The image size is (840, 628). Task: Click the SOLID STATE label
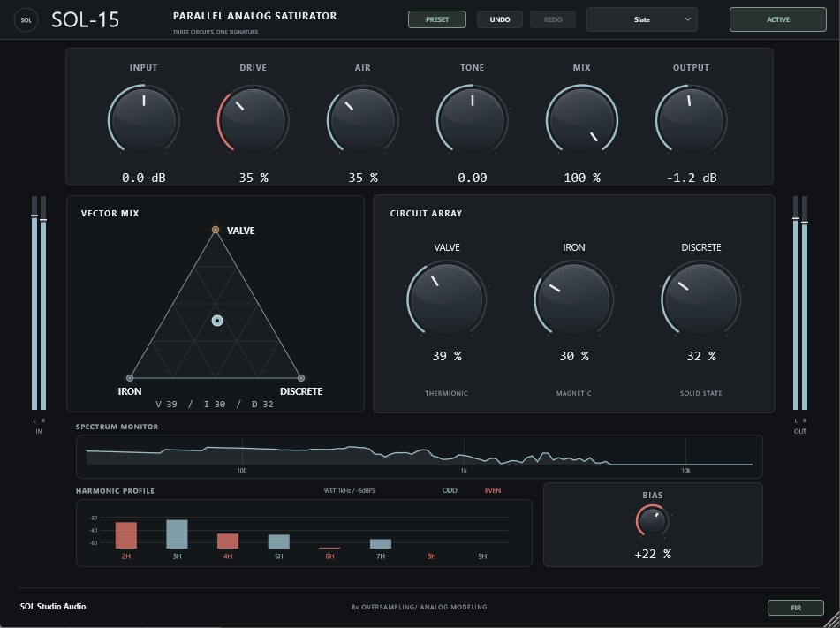(700, 393)
